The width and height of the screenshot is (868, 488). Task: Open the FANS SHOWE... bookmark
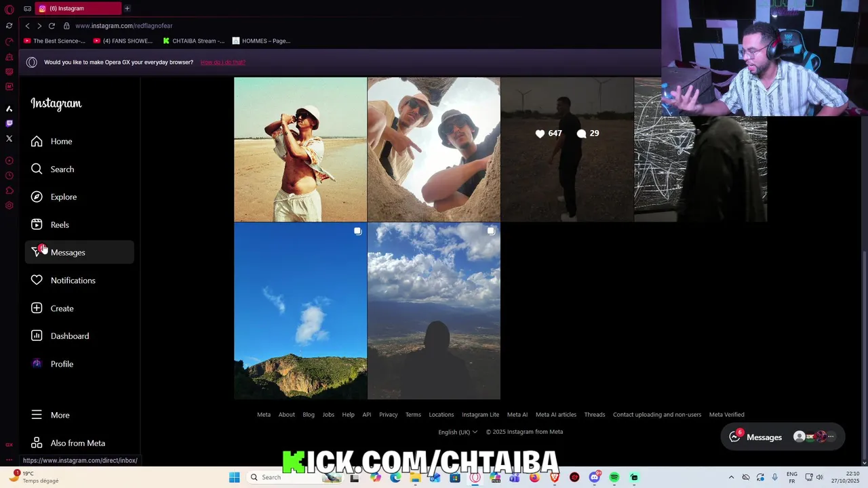pyautogui.click(x=123, y=41)
